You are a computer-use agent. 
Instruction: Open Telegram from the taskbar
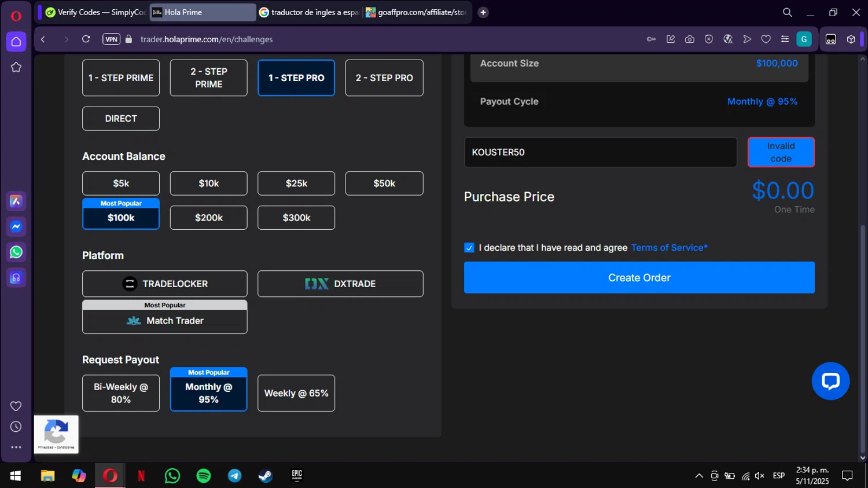(x=235, y=476)
